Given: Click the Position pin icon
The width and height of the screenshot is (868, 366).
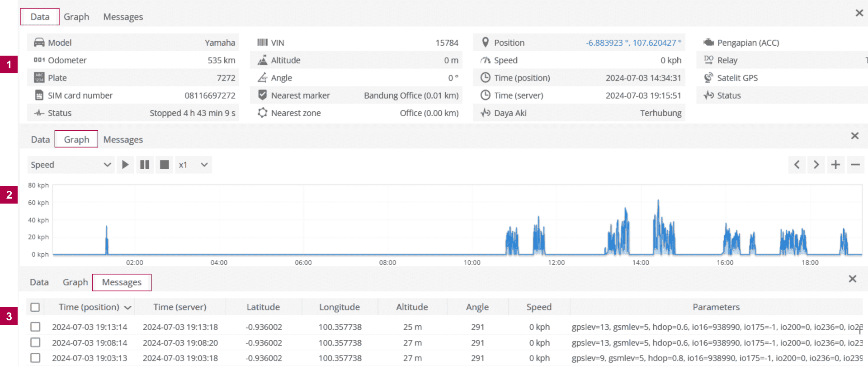Looking at the screenshot, I should pos(485,43).
